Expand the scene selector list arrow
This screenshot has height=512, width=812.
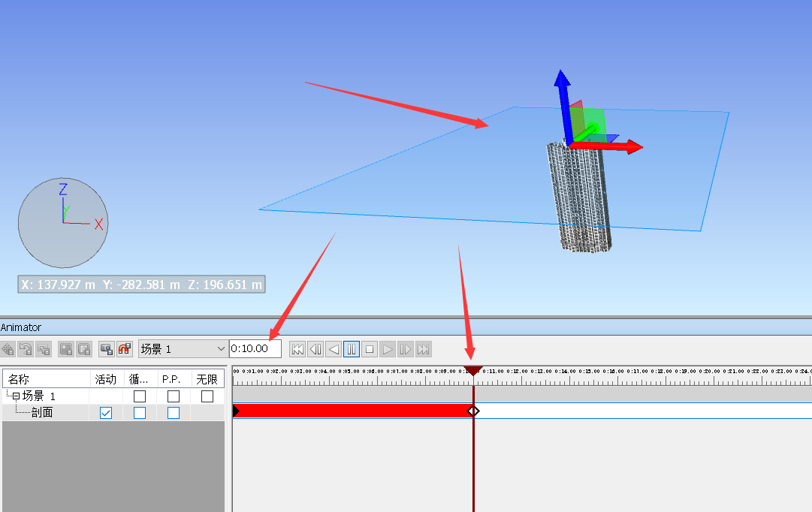coord(221,349)
